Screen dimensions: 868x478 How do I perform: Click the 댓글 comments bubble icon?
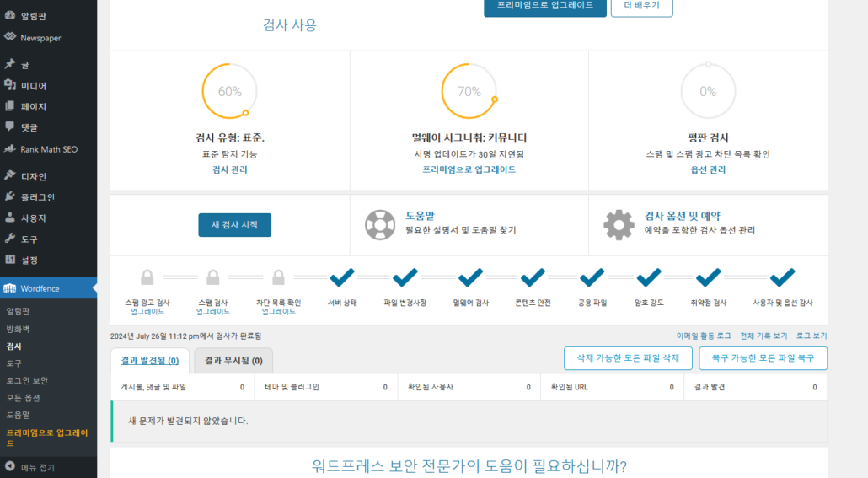10,126
